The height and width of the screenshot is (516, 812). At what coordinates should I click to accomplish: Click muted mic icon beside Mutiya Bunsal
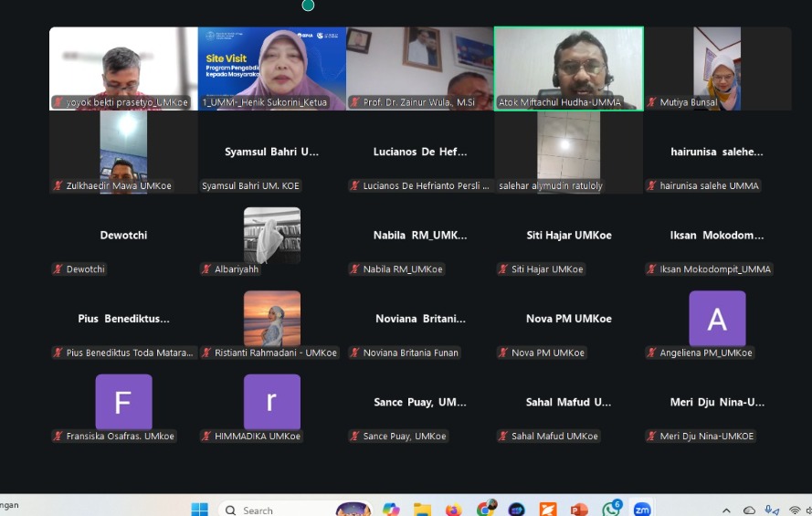(x=652, y=102)
